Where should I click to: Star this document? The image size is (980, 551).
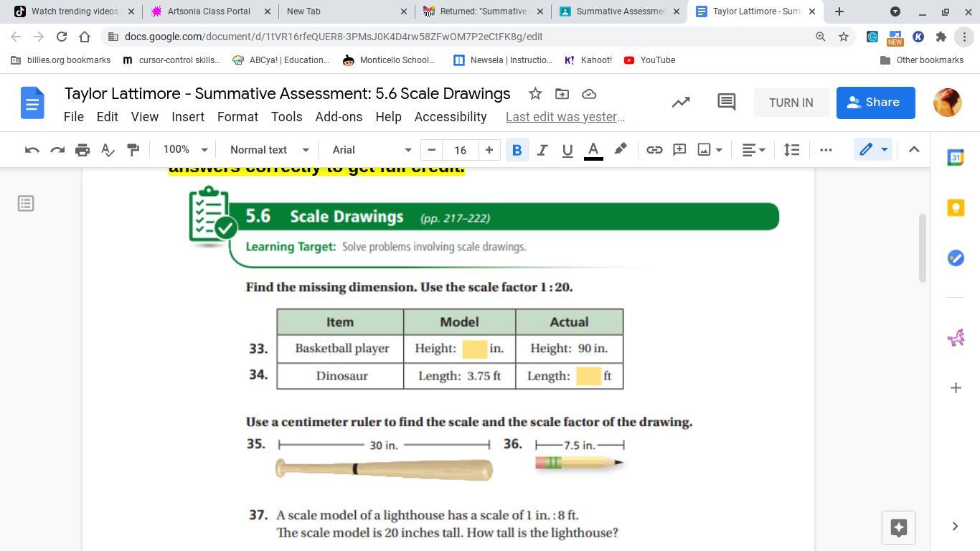535,94
